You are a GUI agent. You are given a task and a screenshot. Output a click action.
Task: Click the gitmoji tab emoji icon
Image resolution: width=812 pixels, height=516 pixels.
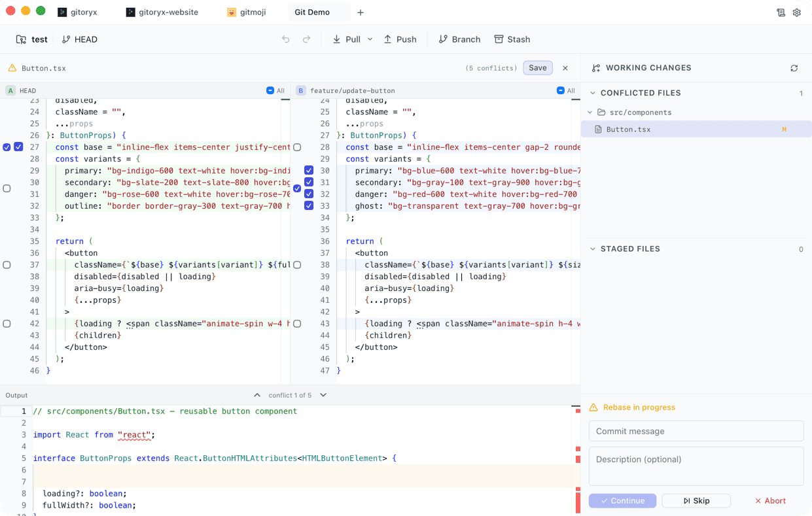coord(232,12)
